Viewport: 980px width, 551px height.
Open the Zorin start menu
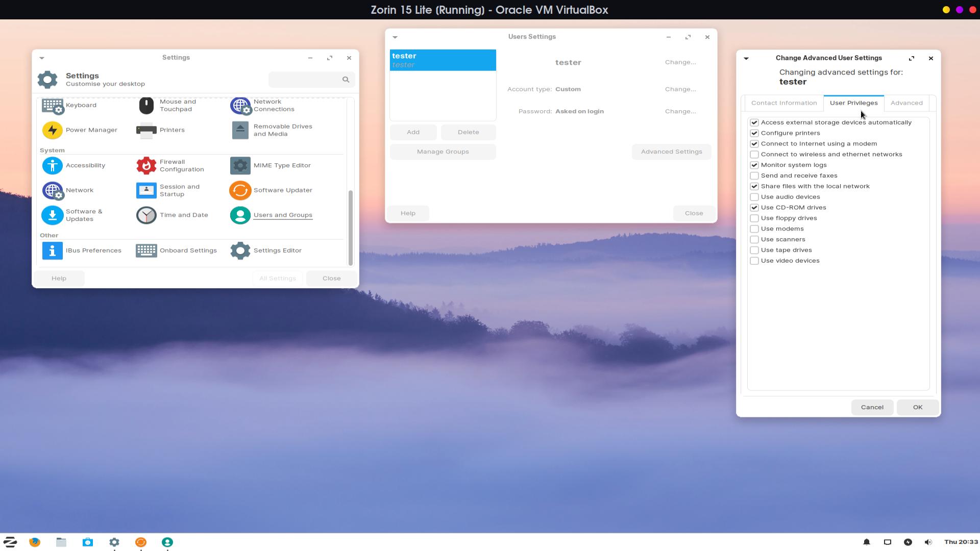tap(10, 542)
